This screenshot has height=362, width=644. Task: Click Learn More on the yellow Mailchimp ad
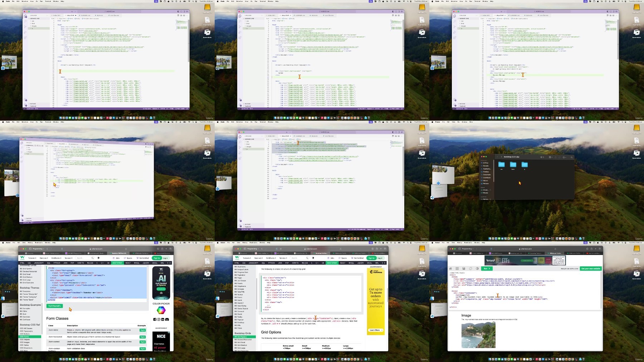point(376,330)
